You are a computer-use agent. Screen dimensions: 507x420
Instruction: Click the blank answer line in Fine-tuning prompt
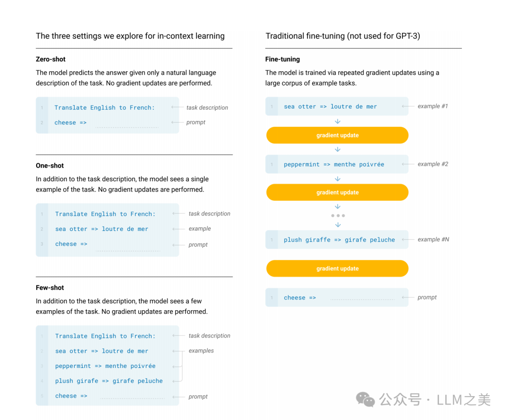pos(362,299)
